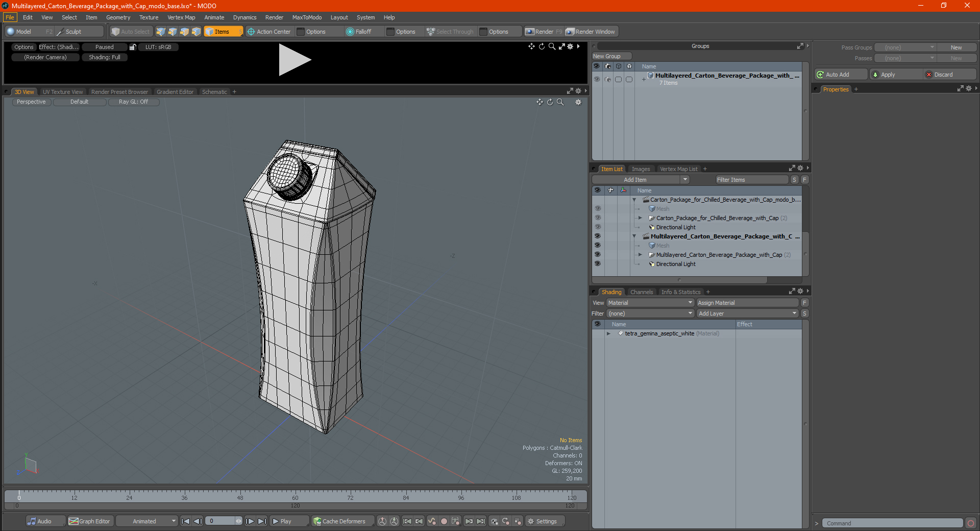Click the New Group button

[611, 56]
